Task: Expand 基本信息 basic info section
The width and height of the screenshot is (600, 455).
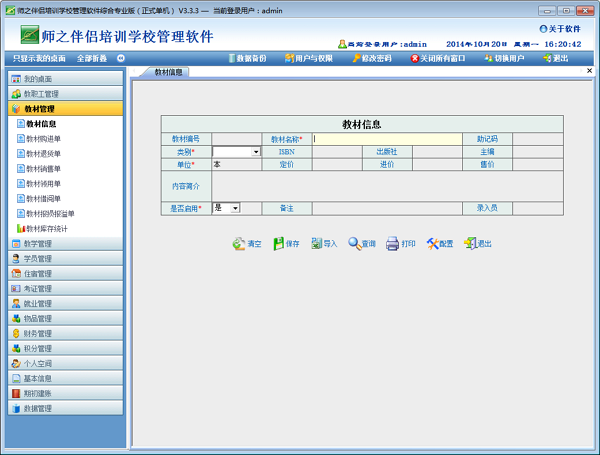Action: 65,378
